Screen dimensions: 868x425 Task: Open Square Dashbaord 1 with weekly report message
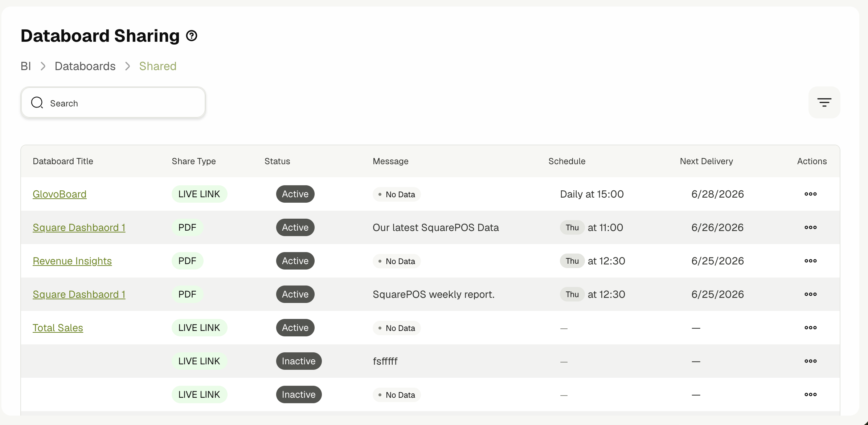[x=79, y=295]
